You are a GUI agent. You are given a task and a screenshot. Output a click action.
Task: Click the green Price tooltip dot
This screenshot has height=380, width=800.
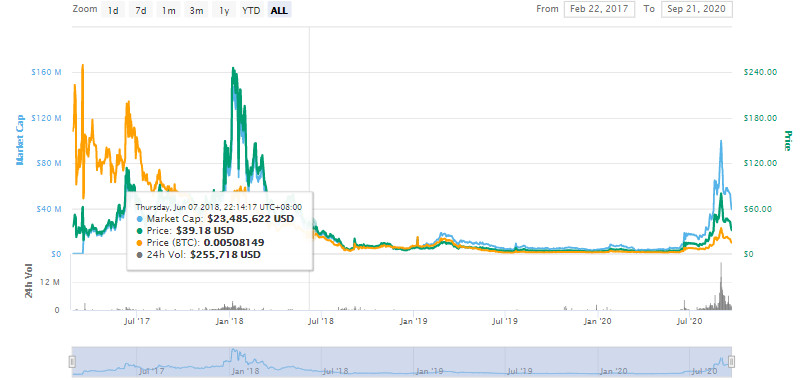point(140,231)
